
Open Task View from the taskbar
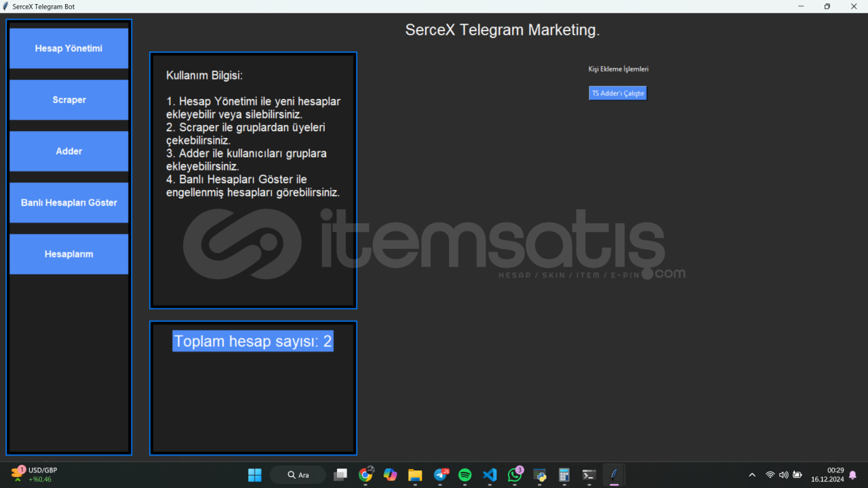340,475
